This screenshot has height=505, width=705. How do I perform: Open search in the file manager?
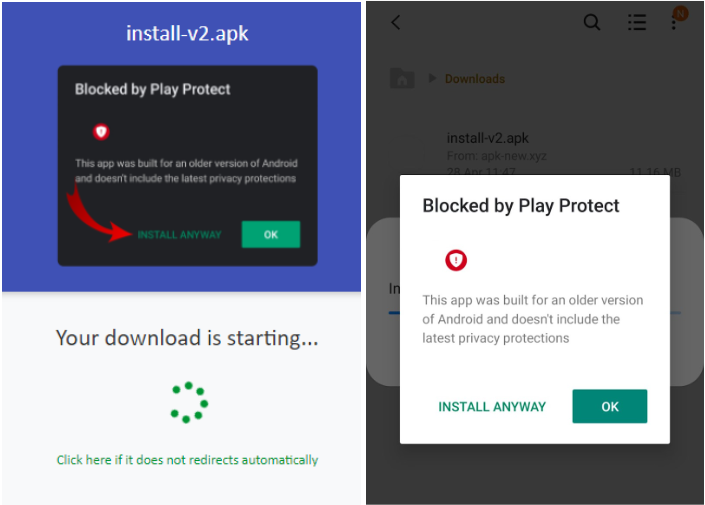pyautogui.click(x=592, y=22)
